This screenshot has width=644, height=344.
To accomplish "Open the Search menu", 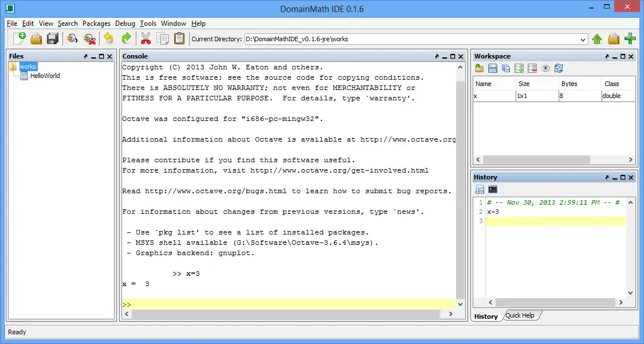I will [x=68, y=24].
